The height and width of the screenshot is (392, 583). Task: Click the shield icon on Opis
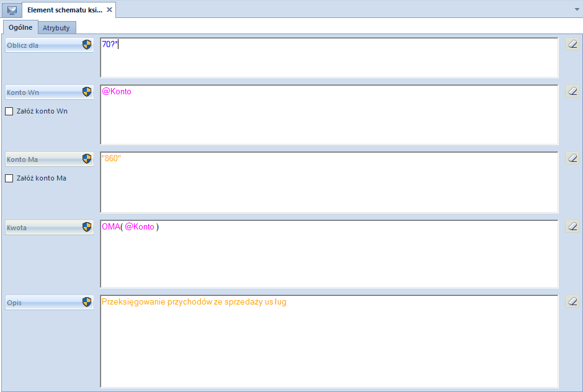pyautogui.click(x=87, y=302)
